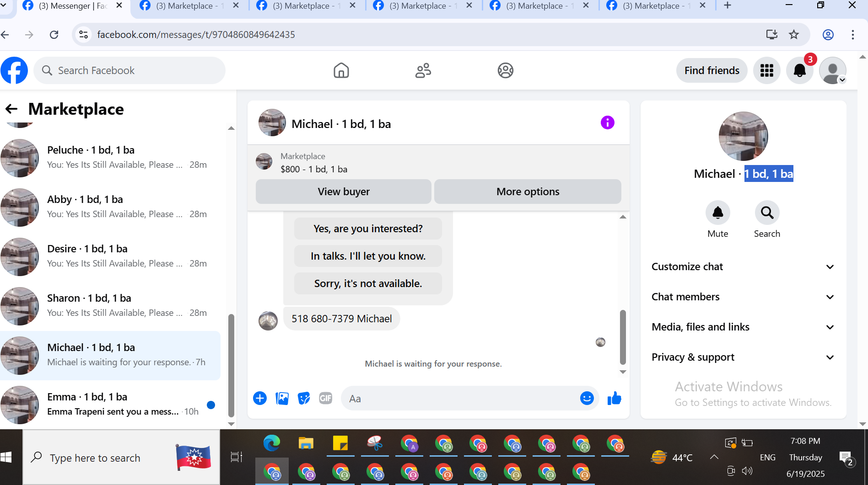Open the taskbar clock and date
The width and height of the screenshot is (868, 485).
[805, 457]
